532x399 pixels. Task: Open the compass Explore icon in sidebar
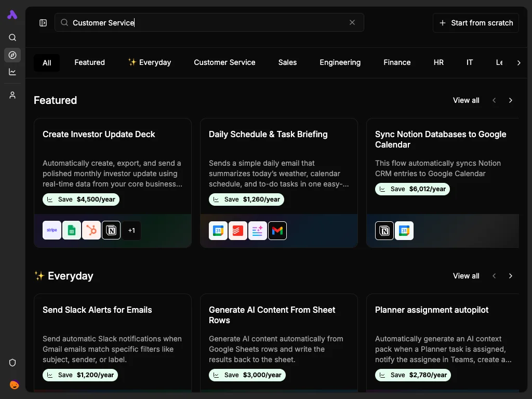pos(12,55)
